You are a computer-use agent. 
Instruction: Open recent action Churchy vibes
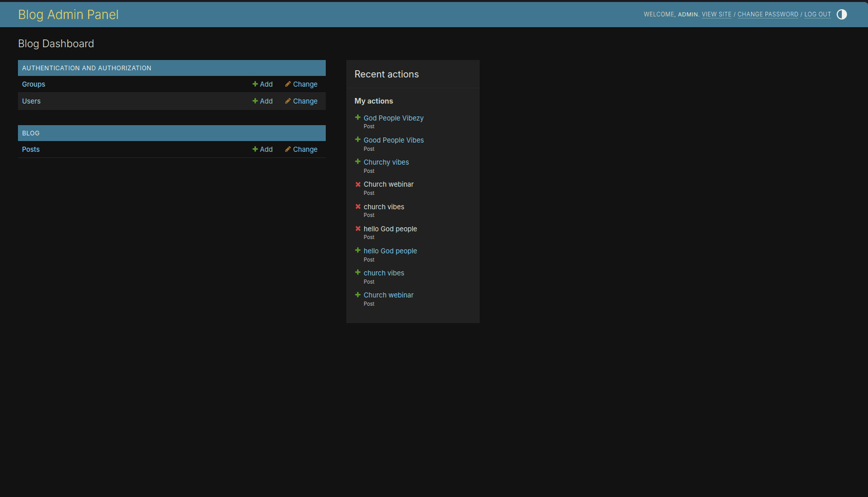[386, 162]
